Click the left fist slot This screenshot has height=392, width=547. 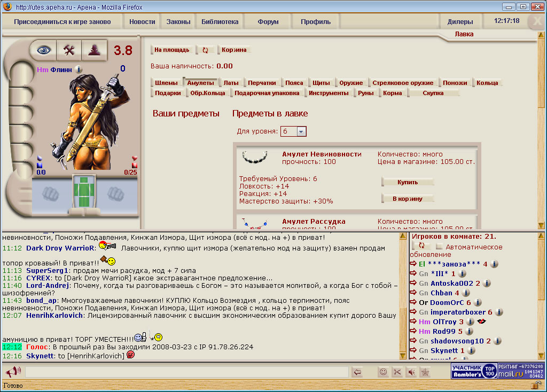click(51, 194)
